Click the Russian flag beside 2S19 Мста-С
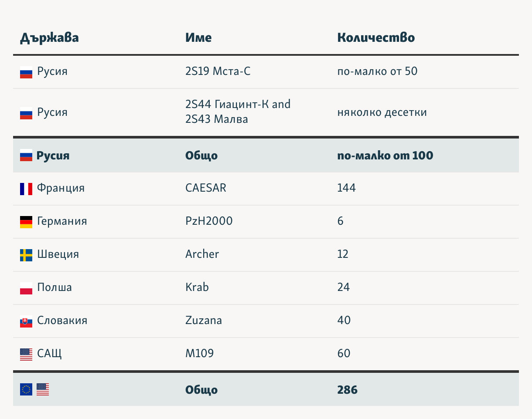Image resolution: width=532 pixels, height=419 pixels. pos(26,72)
